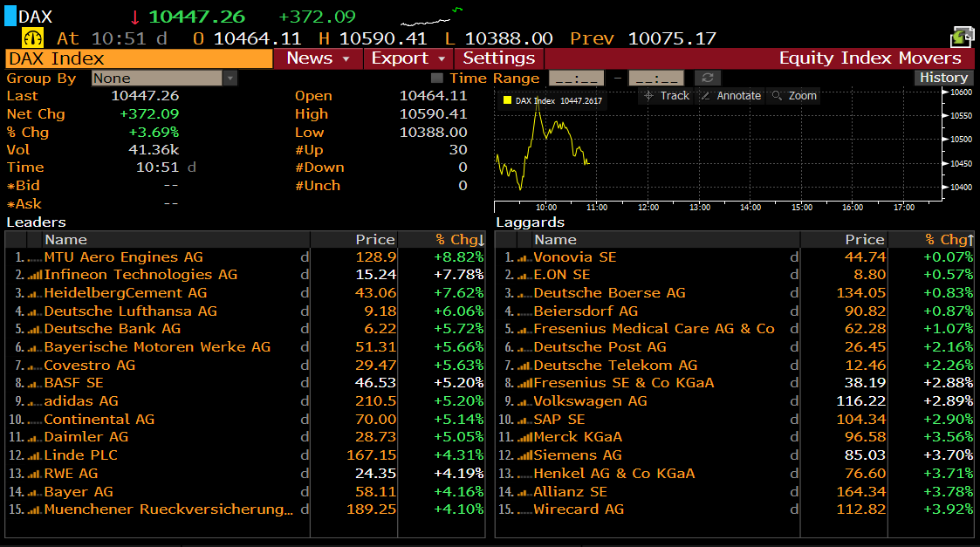Select the DAX Index orange title field
Screen dimensions: 980x547
140,58
